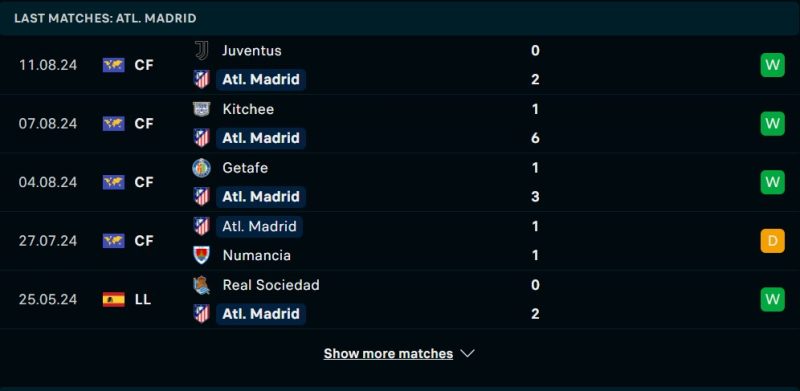Click the Real Sociedad crest
Screen dimensions: 800x391
202,285
